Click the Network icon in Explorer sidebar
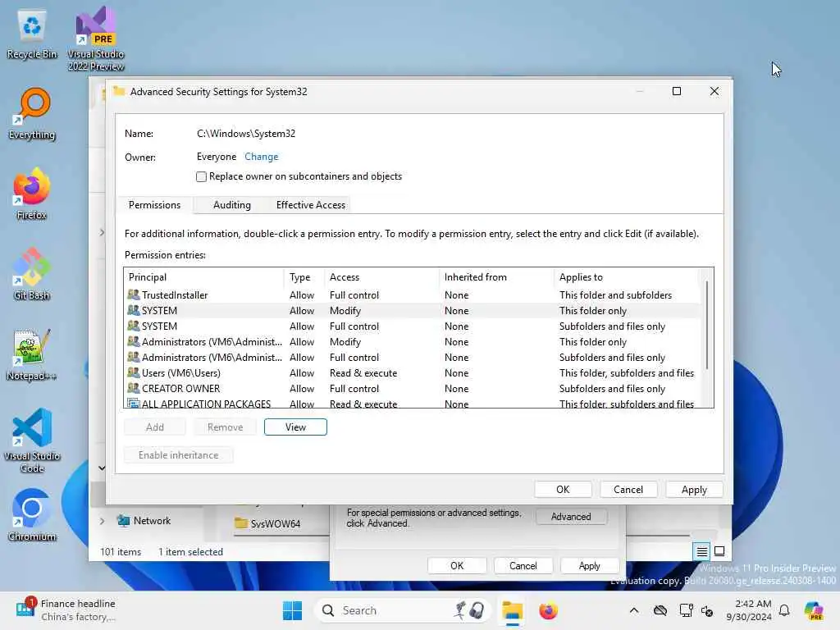Image resolution: width=840 pixels, height=630 pixels. click(x=124, y=520)
